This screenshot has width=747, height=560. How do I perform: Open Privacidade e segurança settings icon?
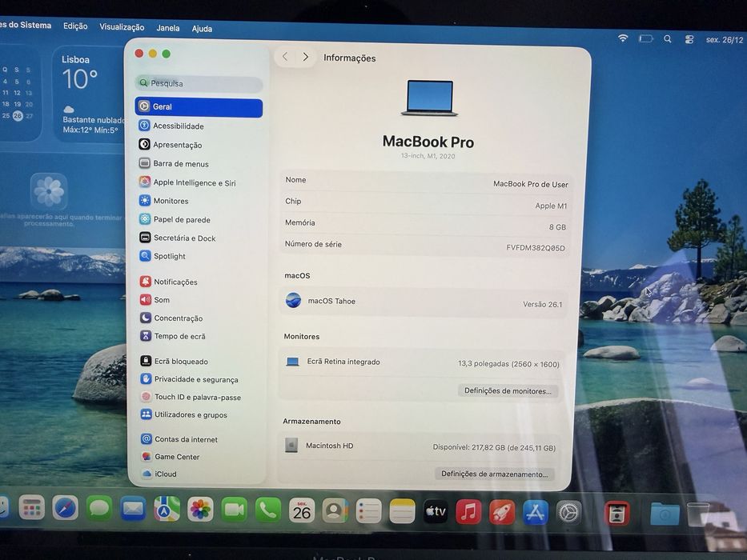coord(146,378)
